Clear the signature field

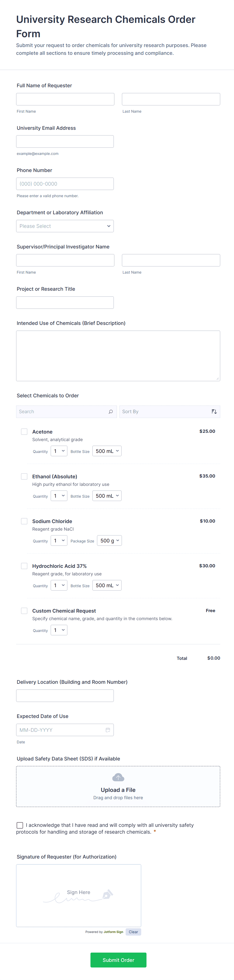[x=133, y=932]
